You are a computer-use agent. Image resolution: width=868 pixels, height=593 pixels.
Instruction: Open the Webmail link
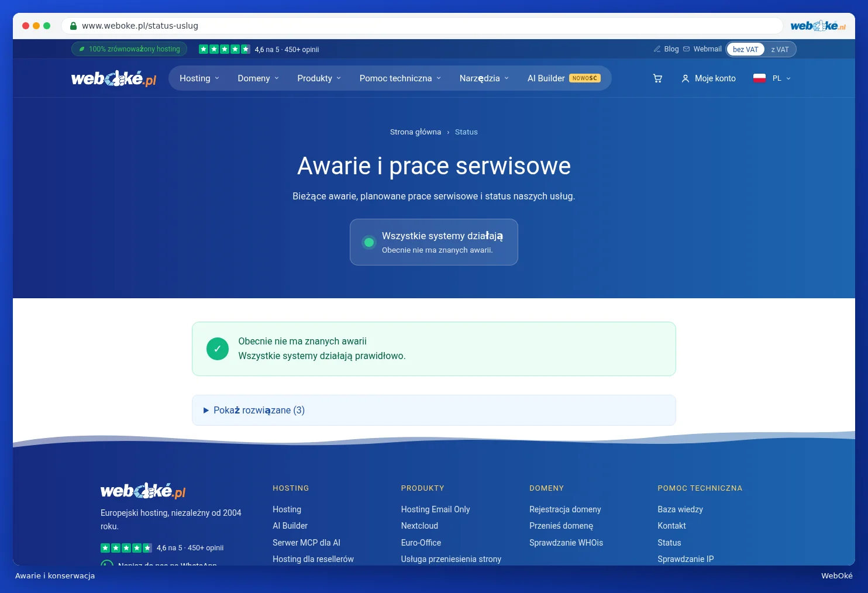pyautogui.click(x=707, y=49)
